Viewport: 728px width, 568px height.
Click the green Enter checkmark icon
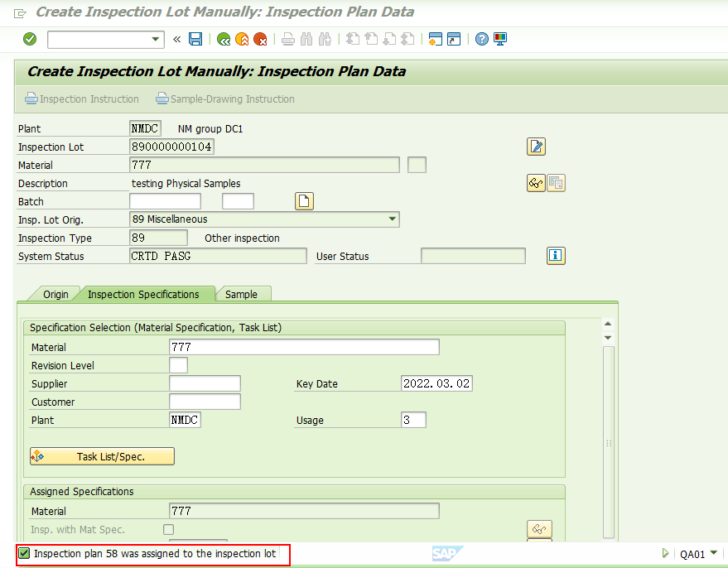coord(30,39)
